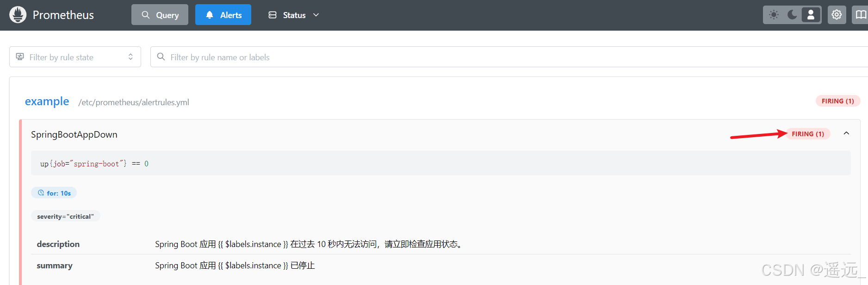
Task: Click the server icon beside Status
Action: click(273, 15)
